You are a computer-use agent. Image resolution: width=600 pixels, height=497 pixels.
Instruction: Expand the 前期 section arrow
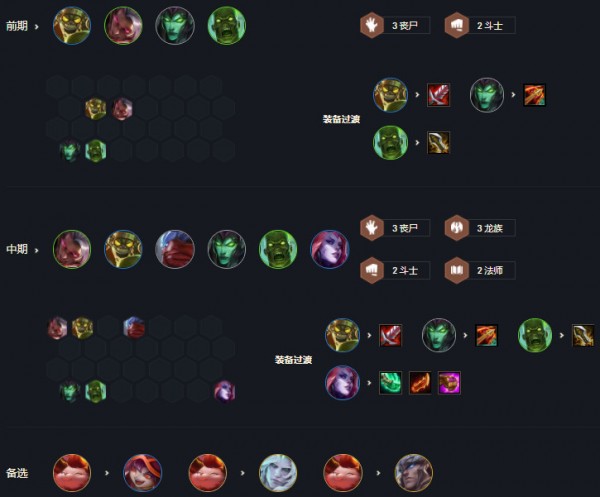coord(37,27)
